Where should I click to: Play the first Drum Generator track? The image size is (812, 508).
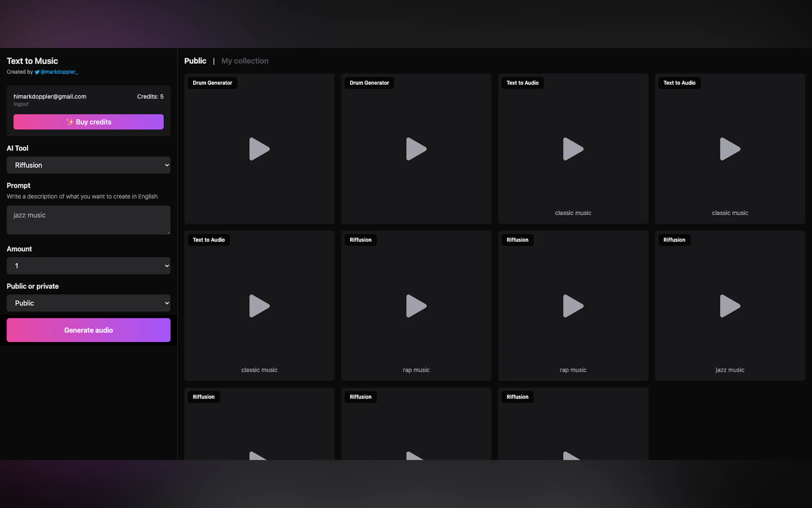[259, 149]
